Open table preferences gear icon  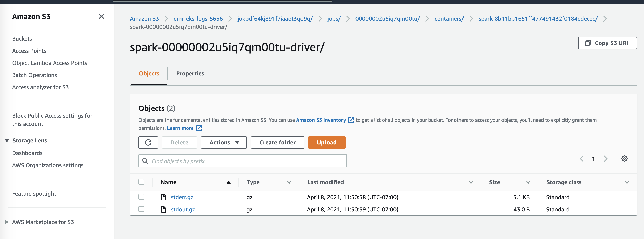coord(624,159)
